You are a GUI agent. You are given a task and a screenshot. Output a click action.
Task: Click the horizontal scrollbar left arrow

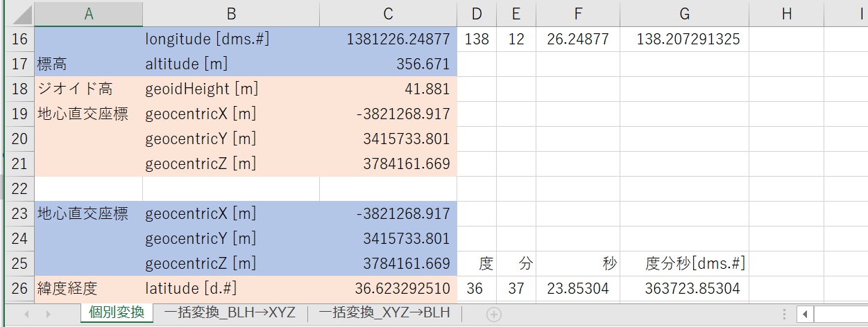(x=805, y=314)
